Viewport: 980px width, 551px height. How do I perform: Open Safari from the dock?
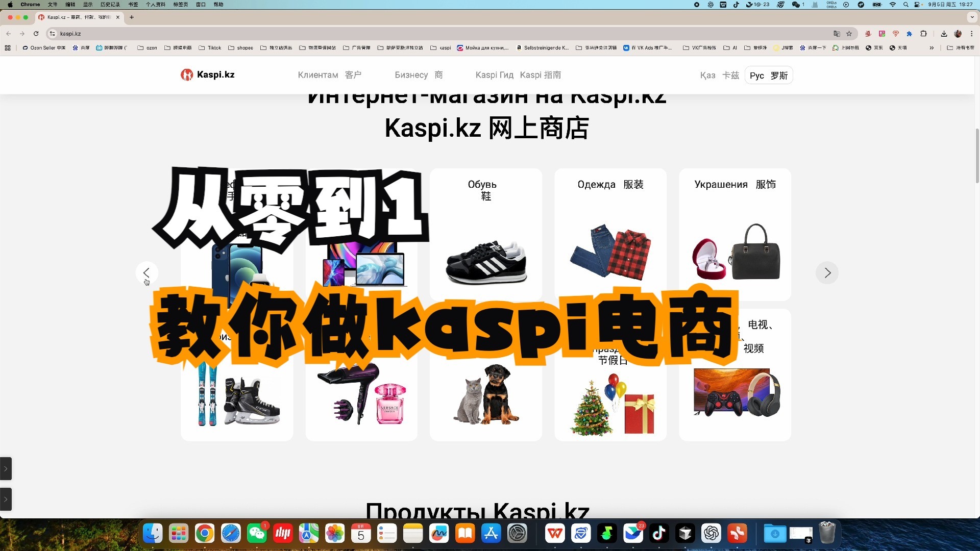tap(231, 534)
